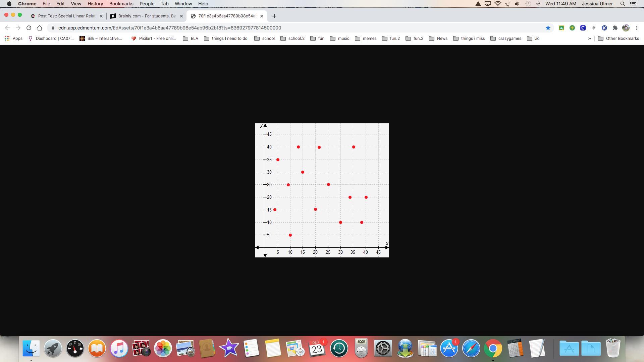Screen dimensions: 644x362
Task: Open System Preferences in dock
Action: (383, 348)
